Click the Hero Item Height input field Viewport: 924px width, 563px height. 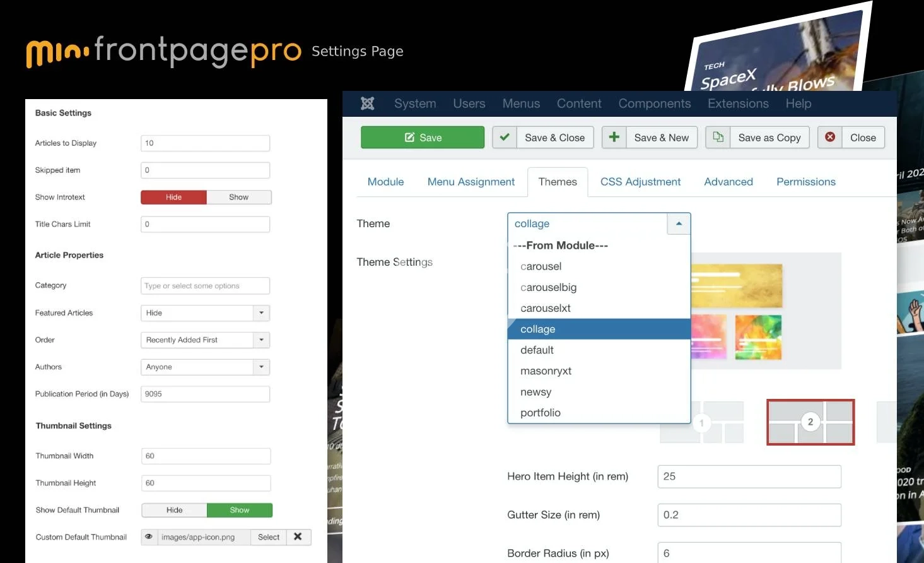tap(749, 477)
